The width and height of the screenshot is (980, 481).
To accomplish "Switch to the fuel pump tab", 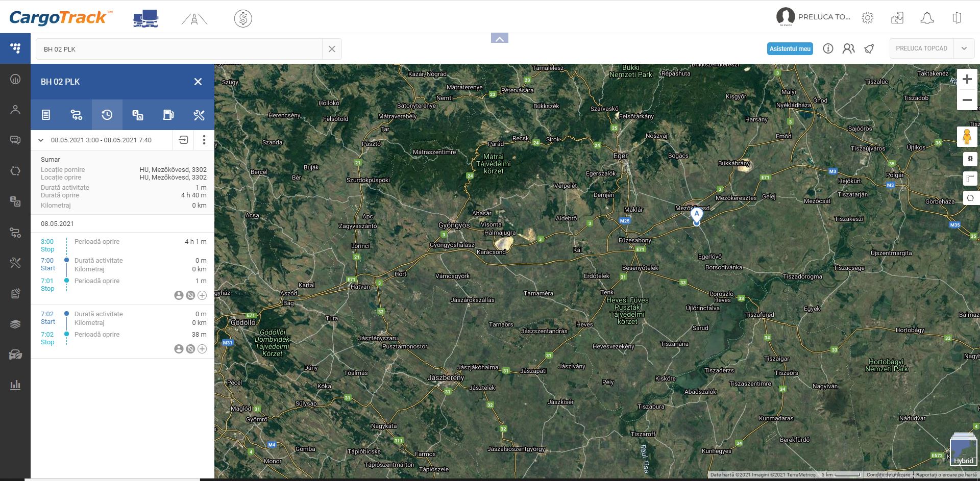I will pos(168,115).
